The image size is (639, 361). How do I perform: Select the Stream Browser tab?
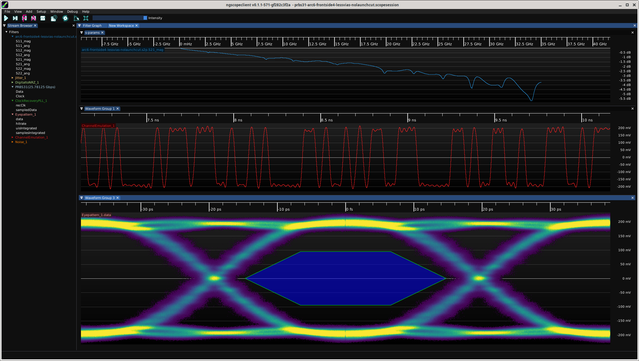(x=20, y=25)
